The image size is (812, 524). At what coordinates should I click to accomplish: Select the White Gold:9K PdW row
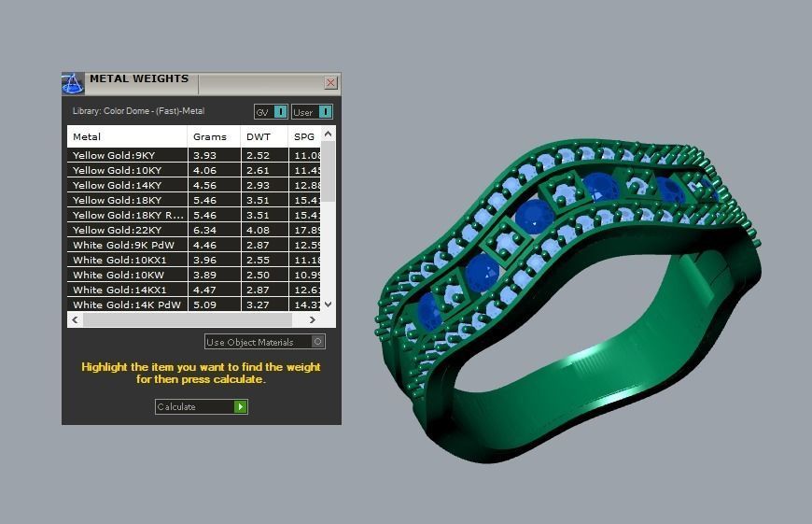(194, 245)
